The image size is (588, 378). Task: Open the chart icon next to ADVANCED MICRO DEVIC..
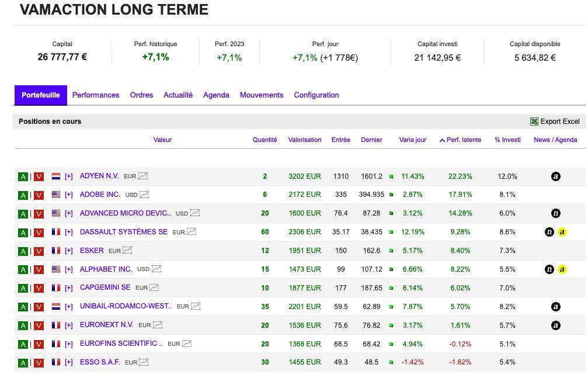(x=194, y=213)
